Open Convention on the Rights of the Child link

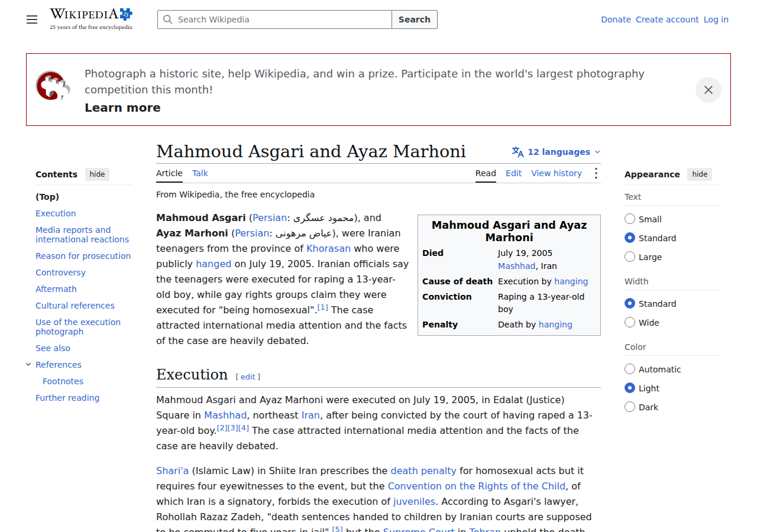(477, 486)
